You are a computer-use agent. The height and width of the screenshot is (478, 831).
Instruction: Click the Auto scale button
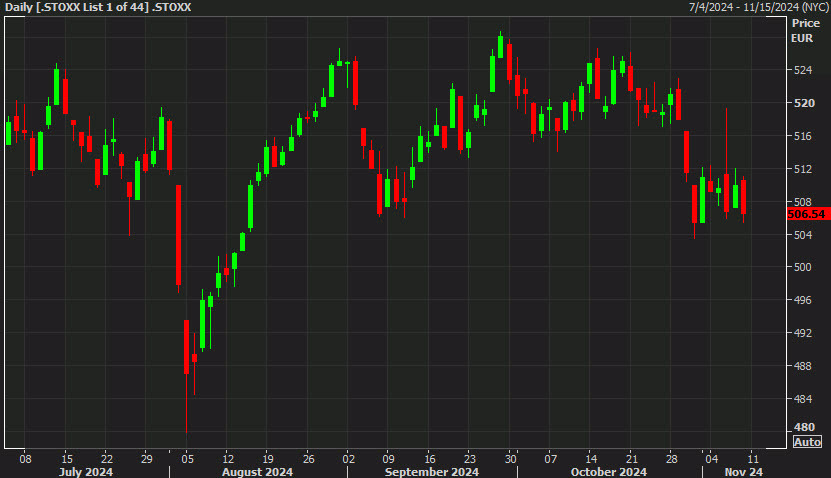click(807, 442)
